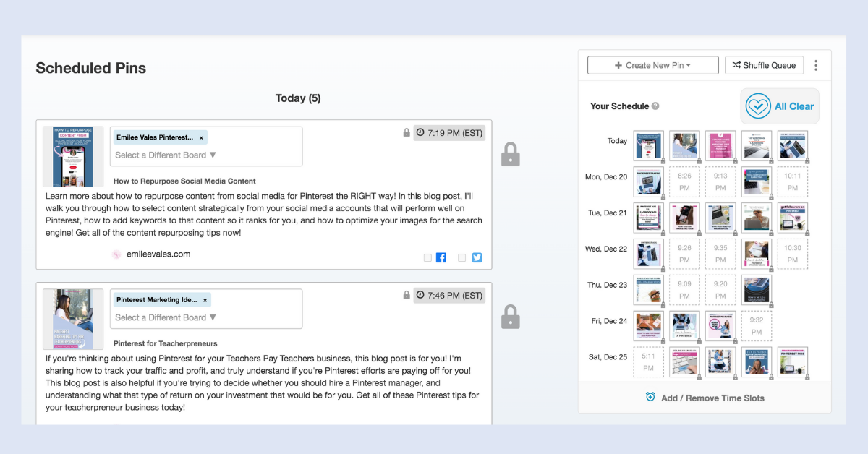Image resolution: width=868 pixels, height=454 pixels.
Task: Open the second scheduled pin thumbnail in Today row
Action: coord(684,146)
